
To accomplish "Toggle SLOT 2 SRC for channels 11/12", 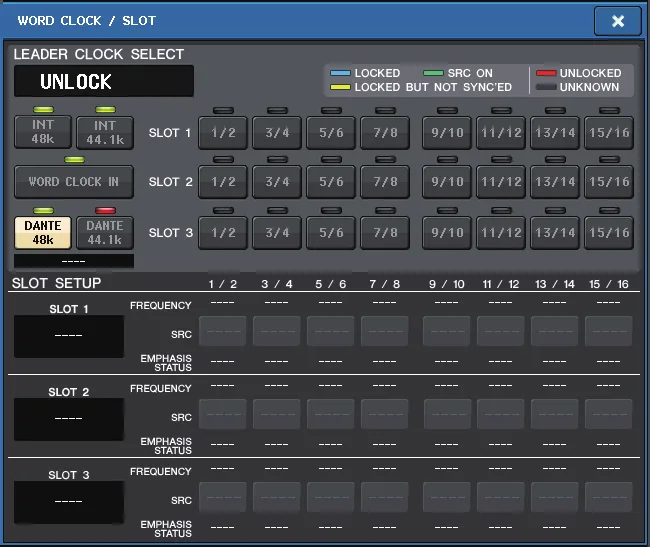I will click(500, 414).
